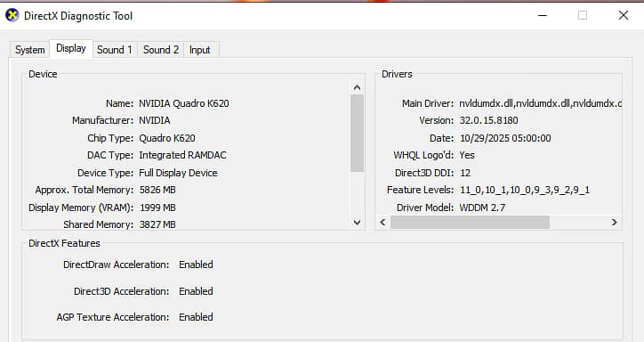Click the 1999 MB VRAM value
644x342 pixels.
[x=157, y=208]
